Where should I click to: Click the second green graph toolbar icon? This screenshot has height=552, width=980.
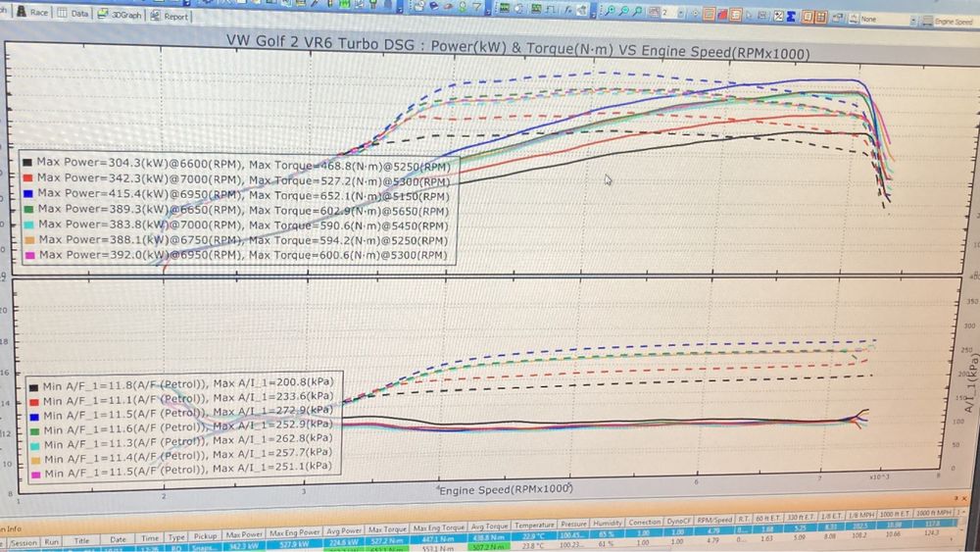click(x=536, y=9)
